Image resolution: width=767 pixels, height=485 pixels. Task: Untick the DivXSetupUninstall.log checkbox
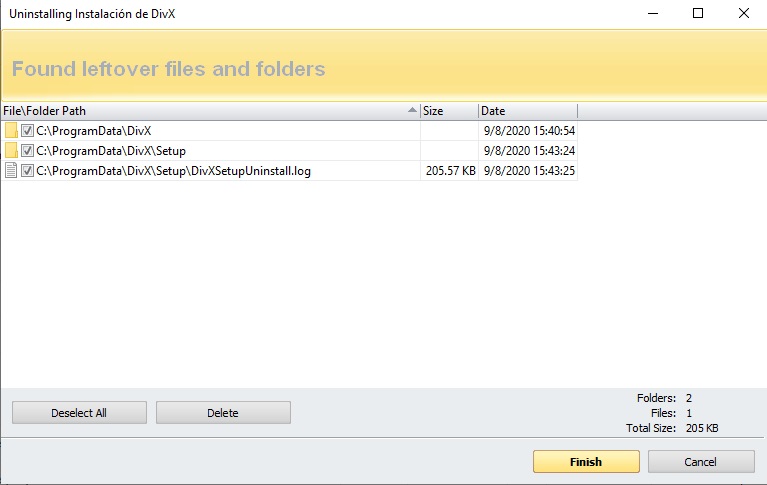[28, 171]
